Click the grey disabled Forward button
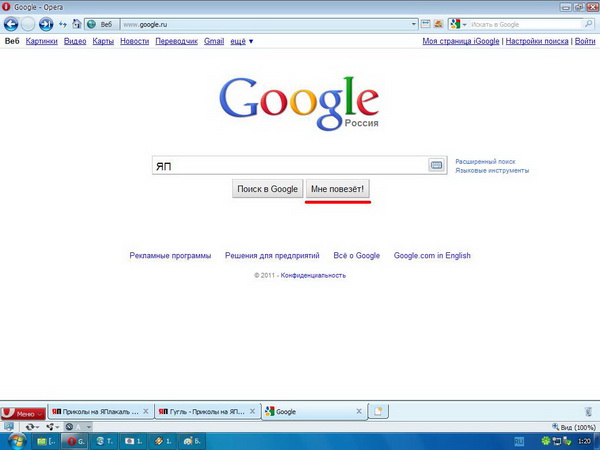The image size is (600, 450). [x=28, y=24]
